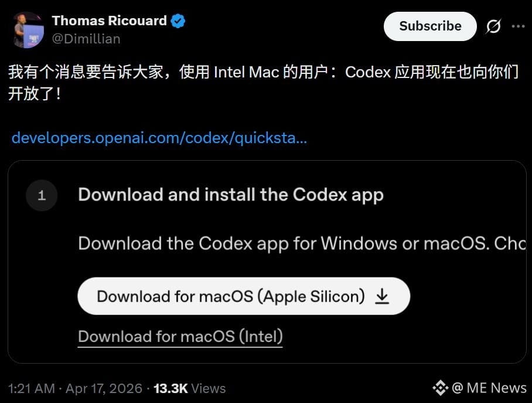Open the Codex app preview card
Image resolution: width=532 pixels, height=403 pixels.
pos(267,262)
